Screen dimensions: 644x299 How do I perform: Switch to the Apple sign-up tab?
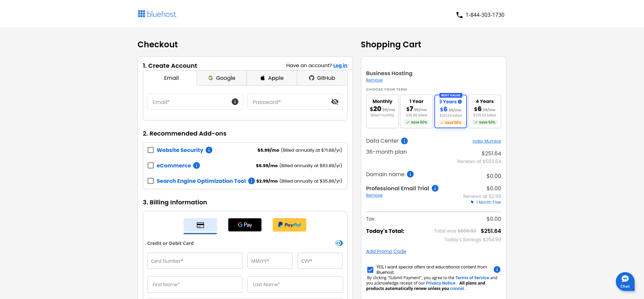click(272, 78)
